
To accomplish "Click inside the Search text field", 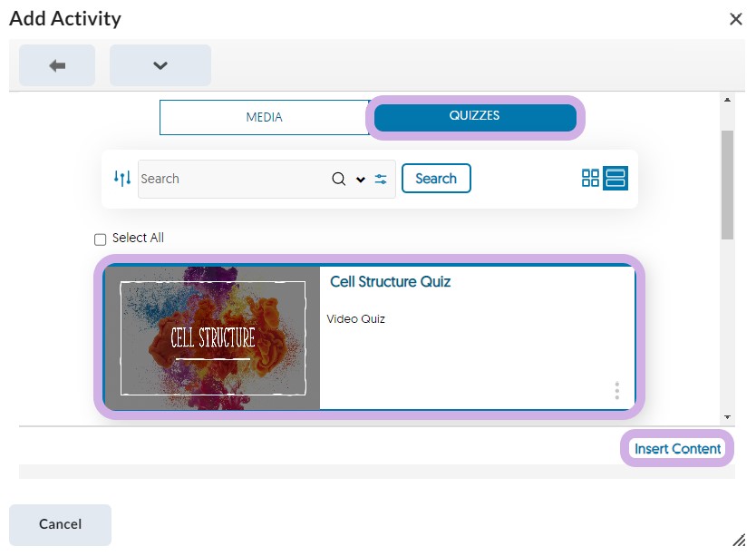I will [x=232, y=179].
